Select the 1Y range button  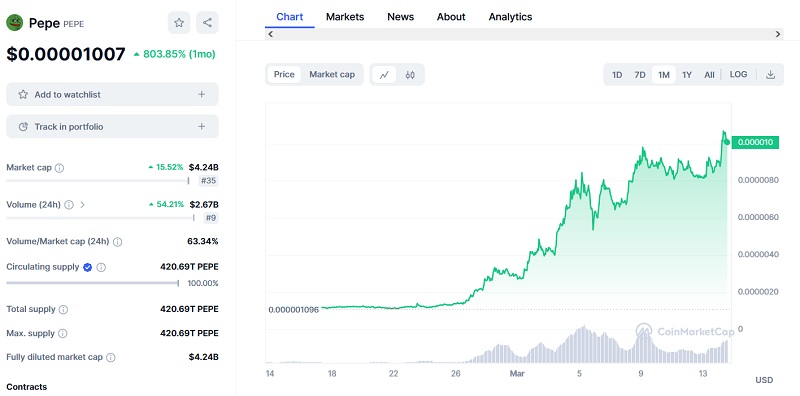687,75
